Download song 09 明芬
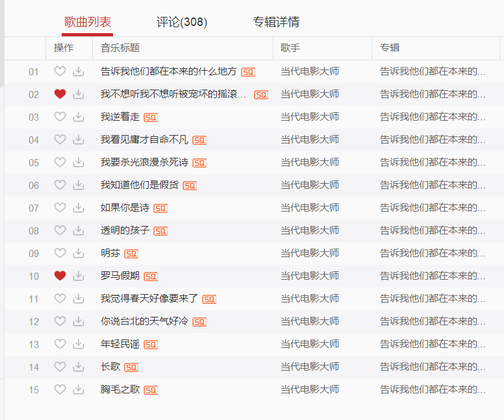The width and height of the screenshot is (504, 420). [x=79, y=253]
